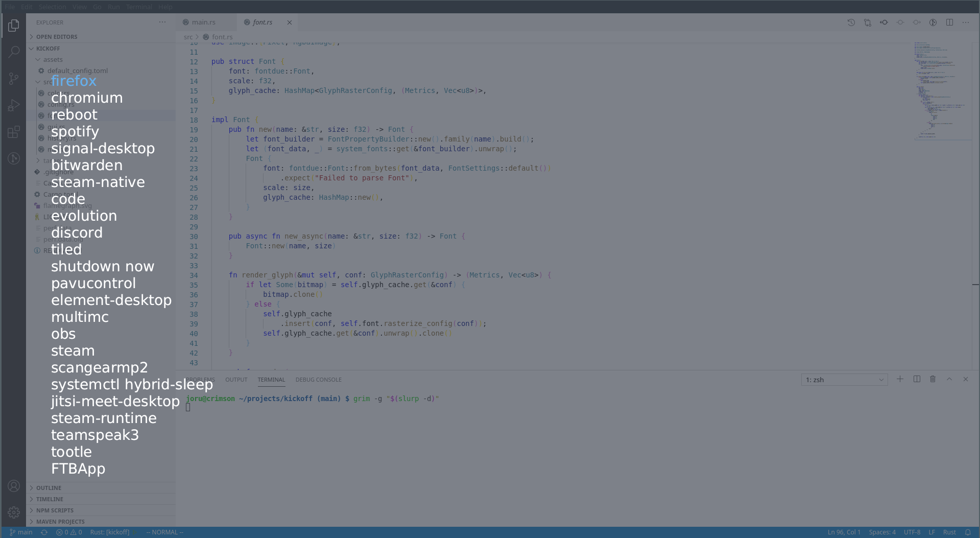This screenshot has width=980, height=538.
Task: Click the 'main' git branch indicator
Action: (x=21, y=532)
